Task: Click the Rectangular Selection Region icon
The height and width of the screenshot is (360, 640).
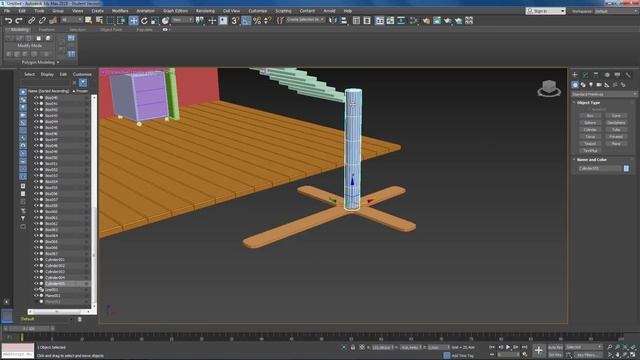Action: [x=110, y=20]
